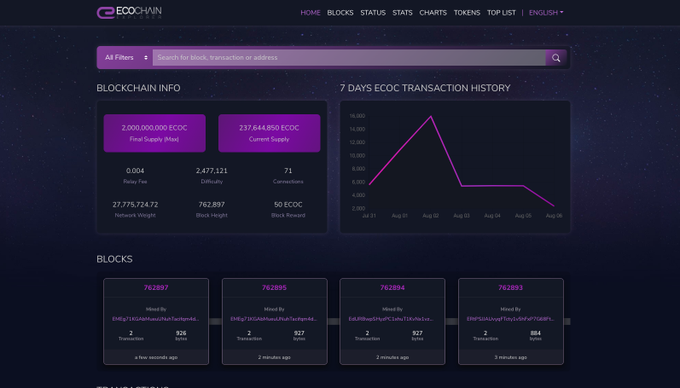680x388 pixels.
Task: Open the TOKENS menu item
Action: (467, 13)
